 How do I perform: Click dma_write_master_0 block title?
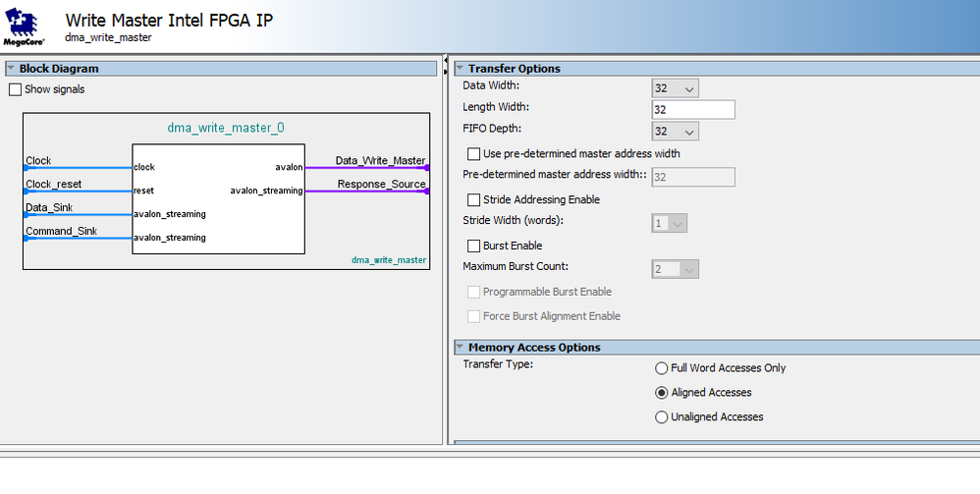(x=226, y=129)
